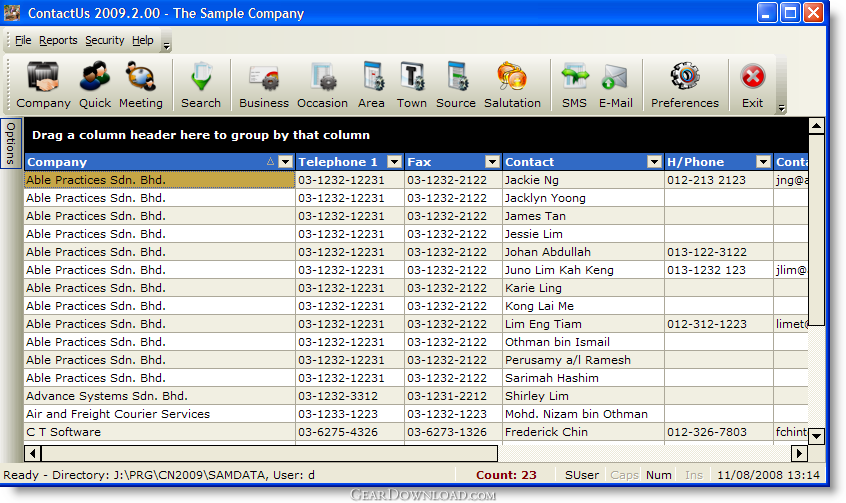Open the Fax column filter dropdown
The height and width of the screenshot is (503, 846).
coord(493,162)
